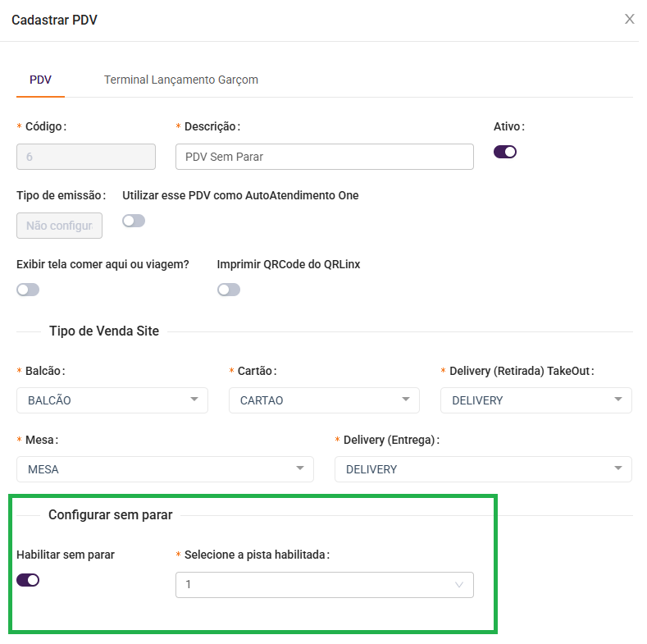The height and width of the screenshot is (644, 647).
Task: Disable the Habilitar sem parar toggle
Action: click(28, 580)
